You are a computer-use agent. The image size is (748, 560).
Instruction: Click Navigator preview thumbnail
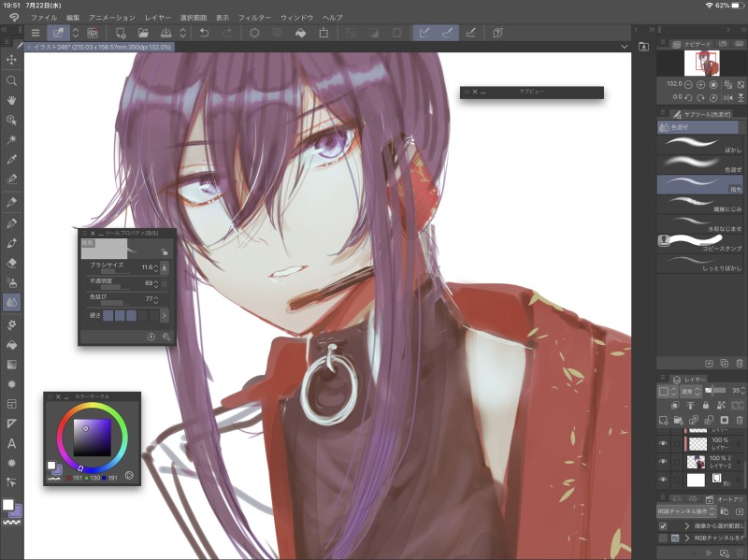point(702,63)
